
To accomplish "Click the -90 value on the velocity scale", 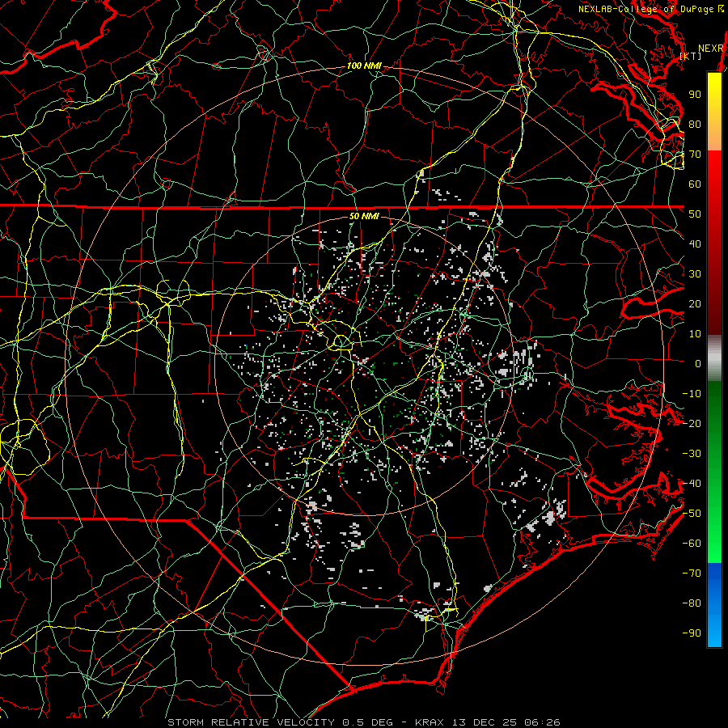I will click(x=692, y=633).
